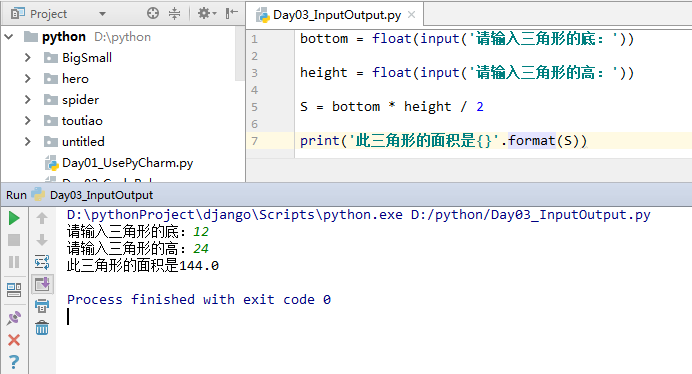Screen dimensions: 692x374
Task: Click the Up the stack trace arrow
Action: tap(42, 218)
